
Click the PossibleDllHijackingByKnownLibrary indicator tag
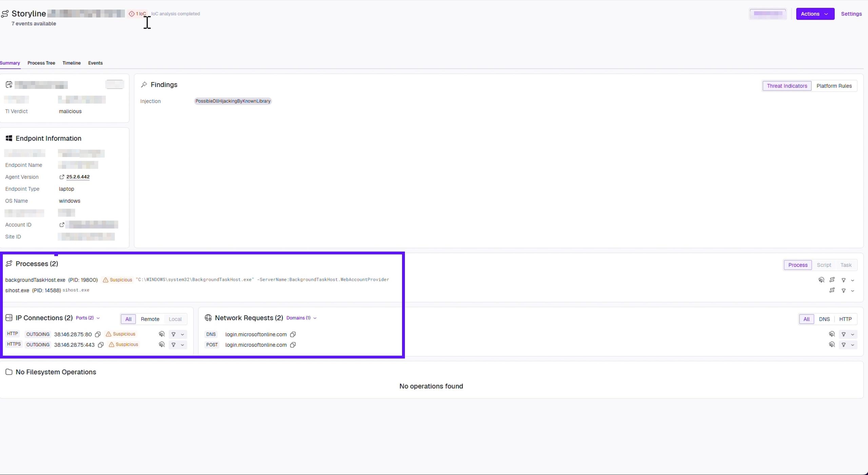[x=233, y=101]
